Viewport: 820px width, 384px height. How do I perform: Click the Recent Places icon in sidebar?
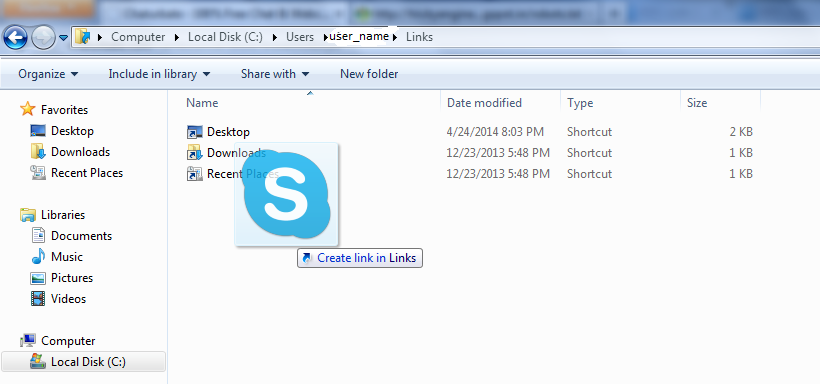(x=38, y=173)
